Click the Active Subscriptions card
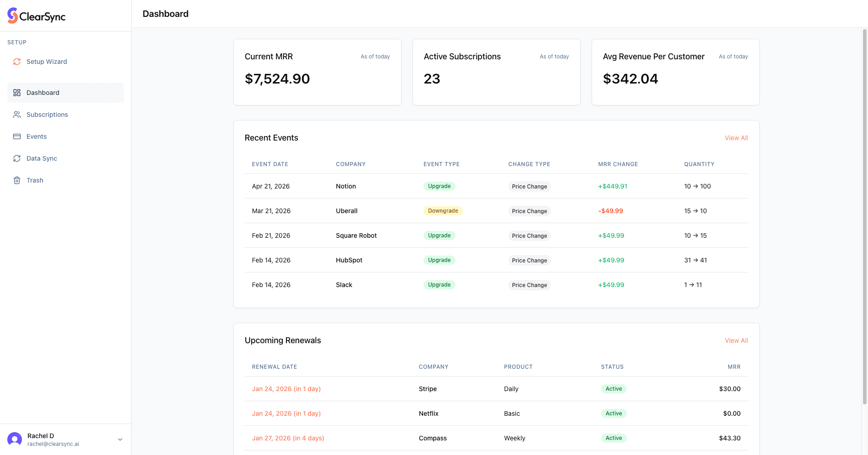Screen dimensions: 868x455 496,72
